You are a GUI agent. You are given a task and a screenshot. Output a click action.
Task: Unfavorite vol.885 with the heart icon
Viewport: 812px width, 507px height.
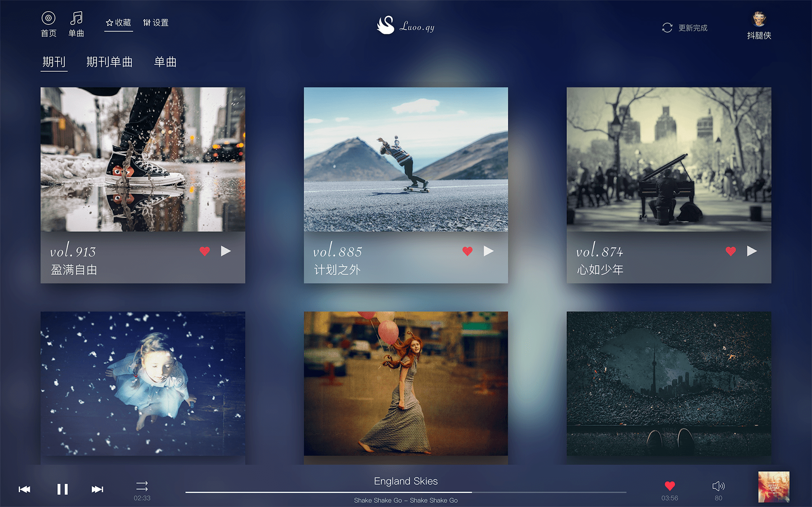467,251
